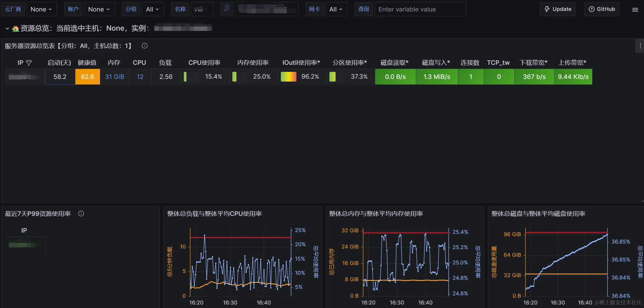The width and height of the screenshot is (644, 308).
Task: Click the 15.4% CPU usage gauge cell
Action: [205, 77]
